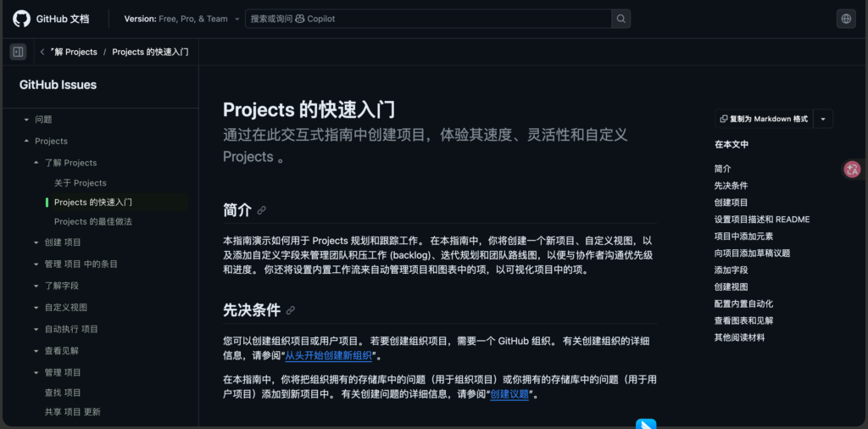The image size is (868, 429).
Task: Expand the 查看见解 section
Action: (x=36, y=350)
